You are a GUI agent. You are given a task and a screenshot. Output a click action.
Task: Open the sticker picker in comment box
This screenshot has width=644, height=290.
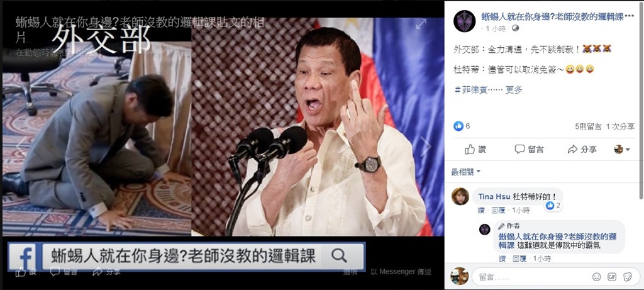pos(627,276)
